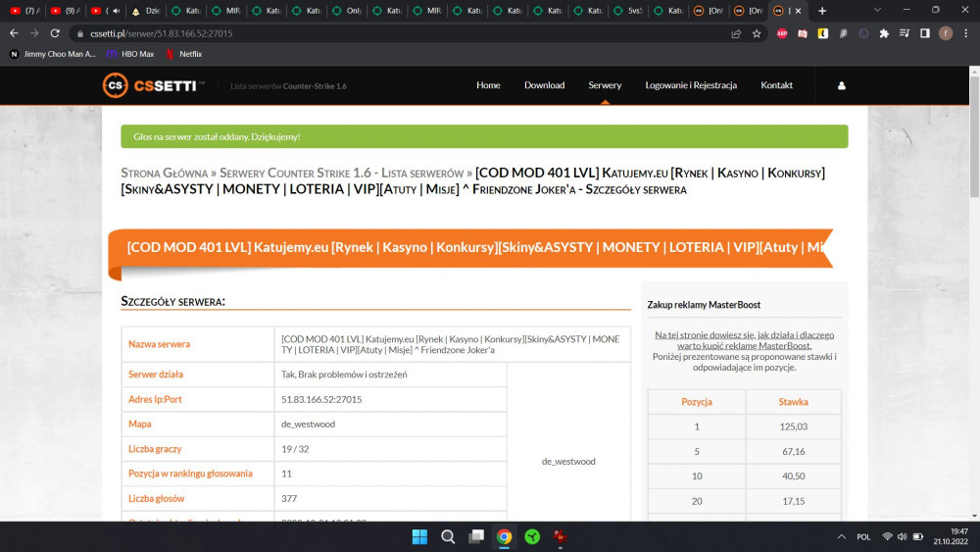Follow Serwery Counter Strike 1.6 breadcrumb link
This screenshot has width=980, height=552.
342,174
